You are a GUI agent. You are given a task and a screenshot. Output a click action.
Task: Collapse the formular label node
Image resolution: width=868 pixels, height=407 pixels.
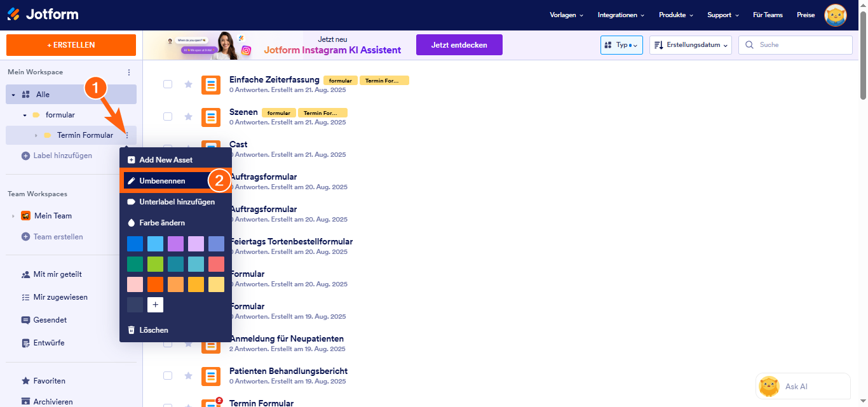[25, 115]
